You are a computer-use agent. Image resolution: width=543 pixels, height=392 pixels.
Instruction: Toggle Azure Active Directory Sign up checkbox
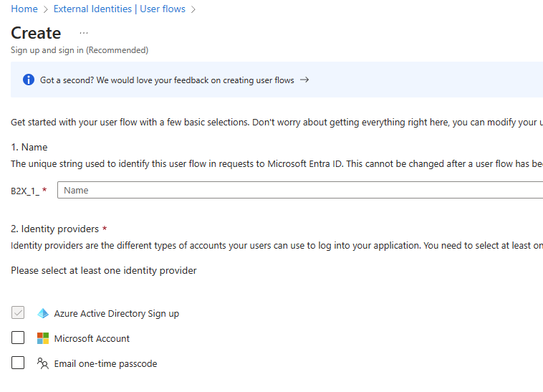pyautogui.click(x=18, y=312)
